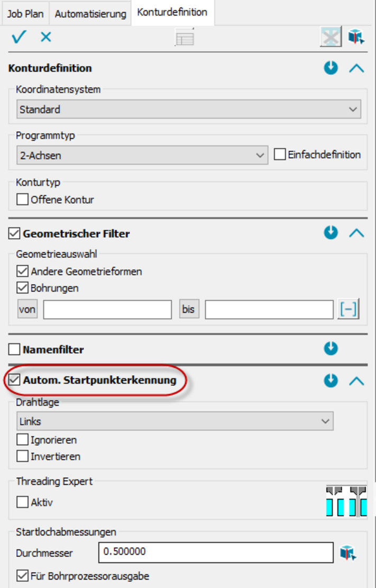Click the von button
The height and width of the screenshot is (588, 376).
(x=27, y=310)
